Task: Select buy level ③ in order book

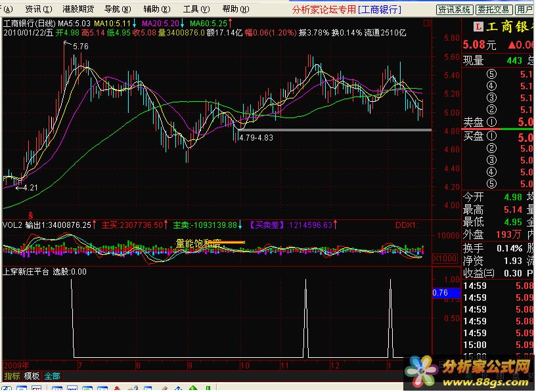Action: coord(491,160)
